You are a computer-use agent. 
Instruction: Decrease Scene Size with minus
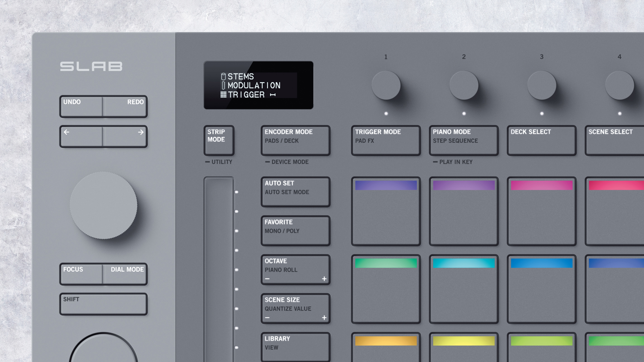267,318
